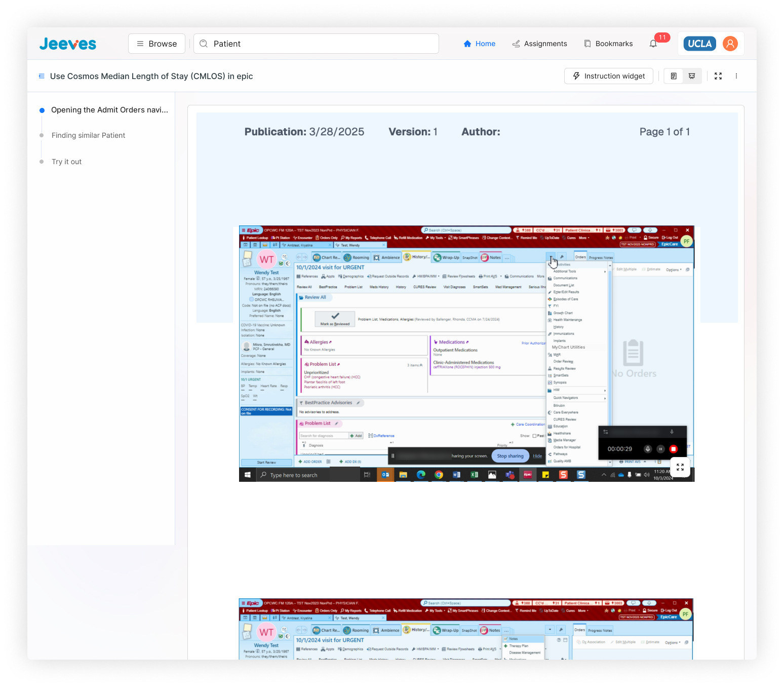This screenshot has height=687, width=784.
Task: Click the File Explorer taskbar icon
Action: pos(403,475)
